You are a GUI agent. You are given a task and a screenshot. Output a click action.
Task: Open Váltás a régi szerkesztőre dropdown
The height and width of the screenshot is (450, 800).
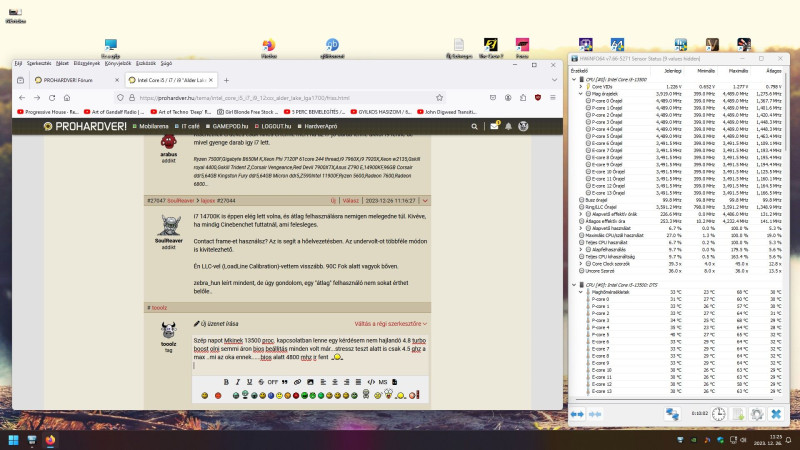tap(391, 324)
